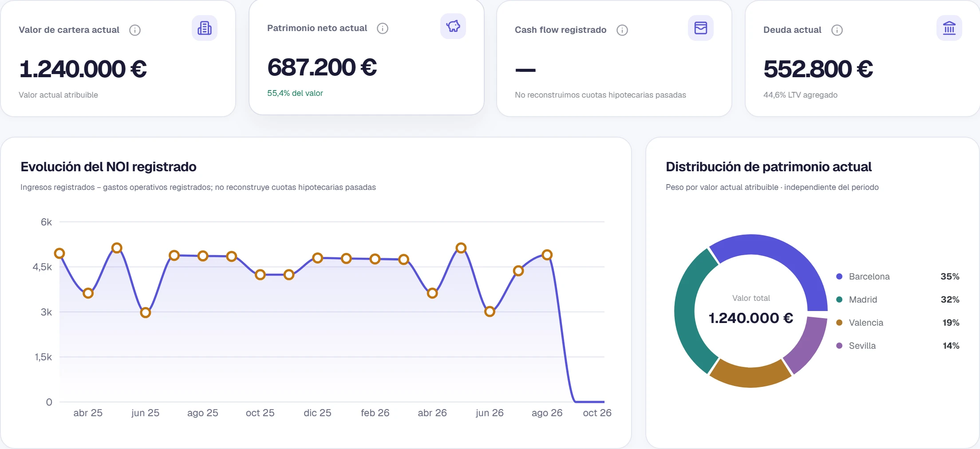Click the Sevilla 14% legend value
980x449 pixels.
click(951, 346)
